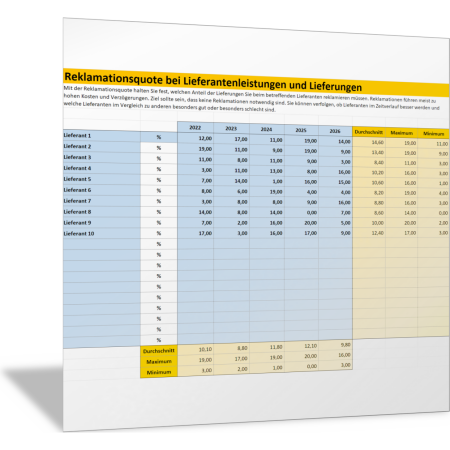450x450 pixels.
Task: Select the yellow Maximum column header
Action: click(401, 133)
